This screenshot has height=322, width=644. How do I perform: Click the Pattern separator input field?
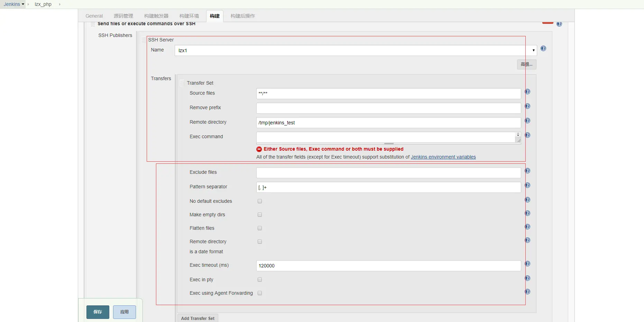tap(389, 187)
